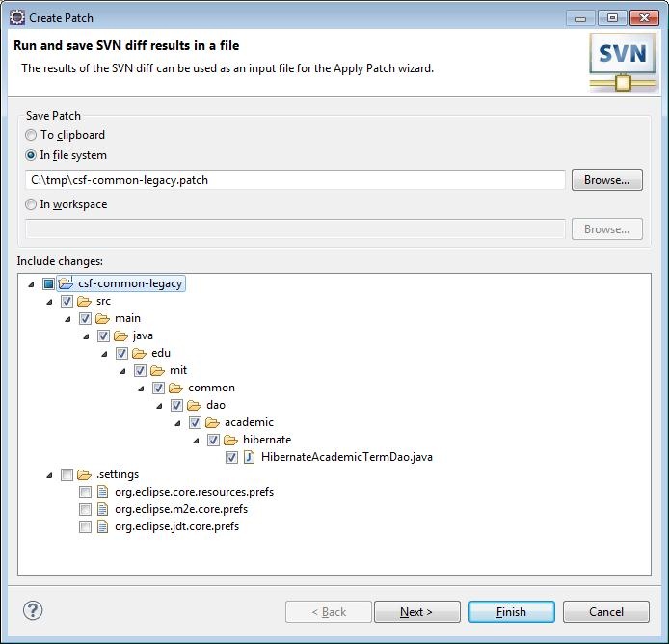Click the edu folder icon
Screen dimensions: 669x644
pyautogui.click(x=139, y=353)
